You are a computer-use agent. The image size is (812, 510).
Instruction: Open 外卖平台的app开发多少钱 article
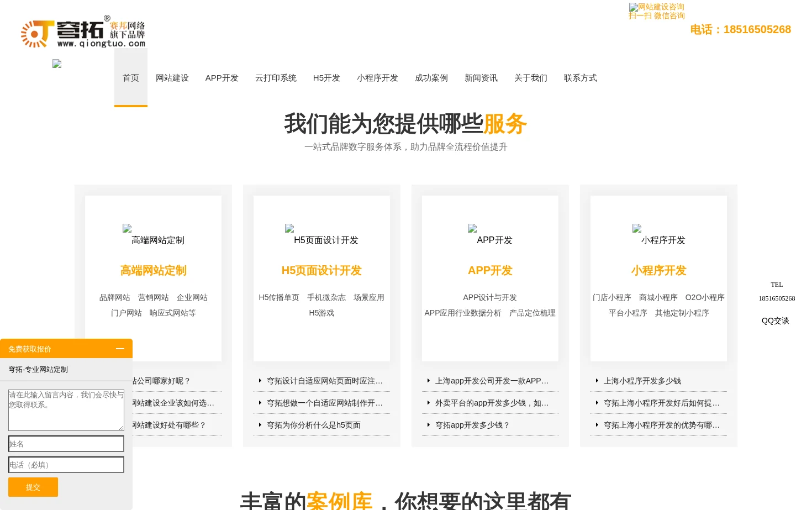tap(492, 403)
